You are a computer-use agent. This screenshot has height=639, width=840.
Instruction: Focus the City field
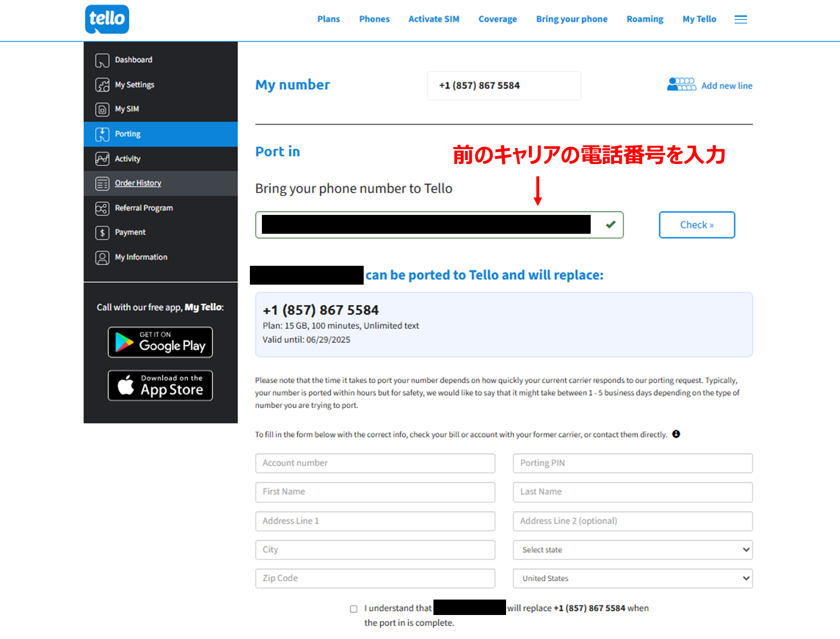point(375,550)
